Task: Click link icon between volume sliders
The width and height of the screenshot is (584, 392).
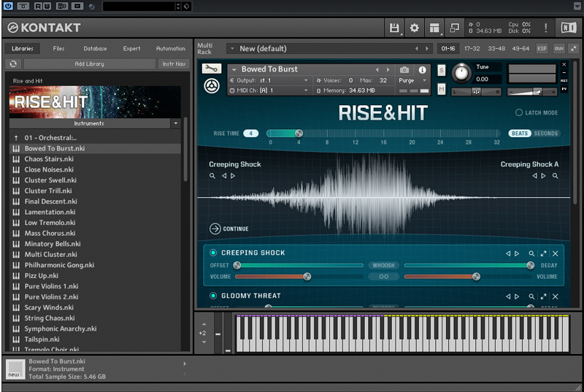Action: [384, 277]
